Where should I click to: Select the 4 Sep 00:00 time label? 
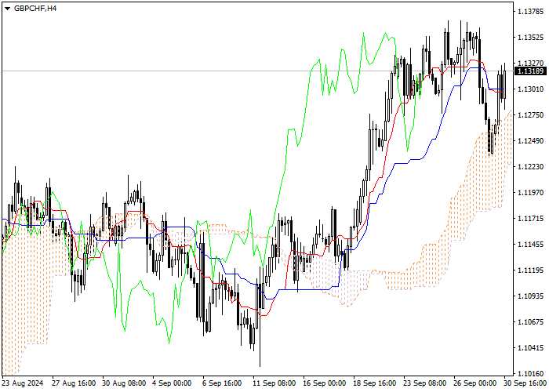173,383
